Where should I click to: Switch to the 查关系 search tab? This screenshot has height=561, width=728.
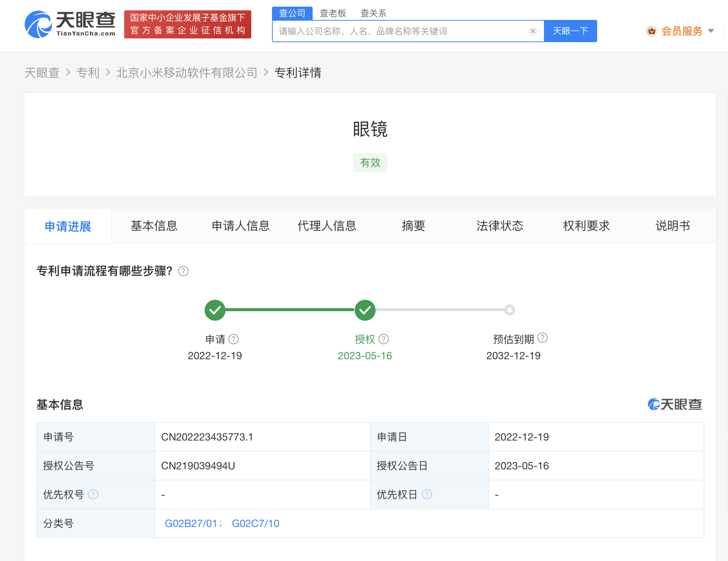pyautogui.click(x=373, y=13)
